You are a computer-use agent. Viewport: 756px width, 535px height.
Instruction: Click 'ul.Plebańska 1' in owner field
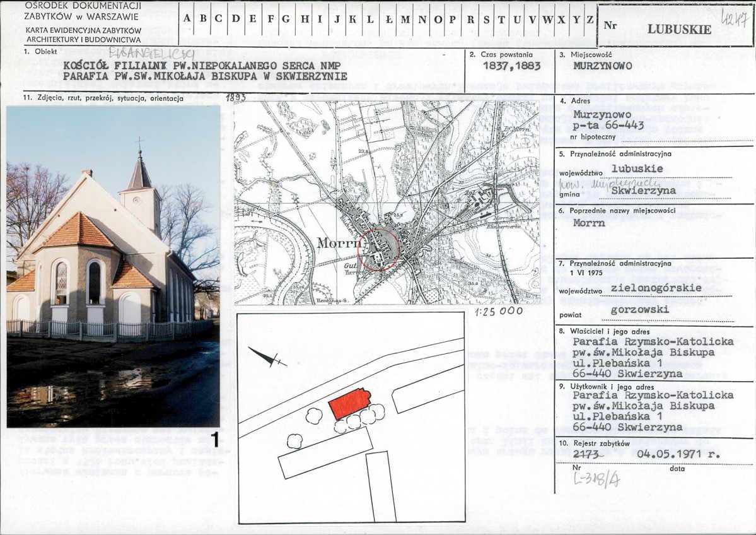coord(618,363)
